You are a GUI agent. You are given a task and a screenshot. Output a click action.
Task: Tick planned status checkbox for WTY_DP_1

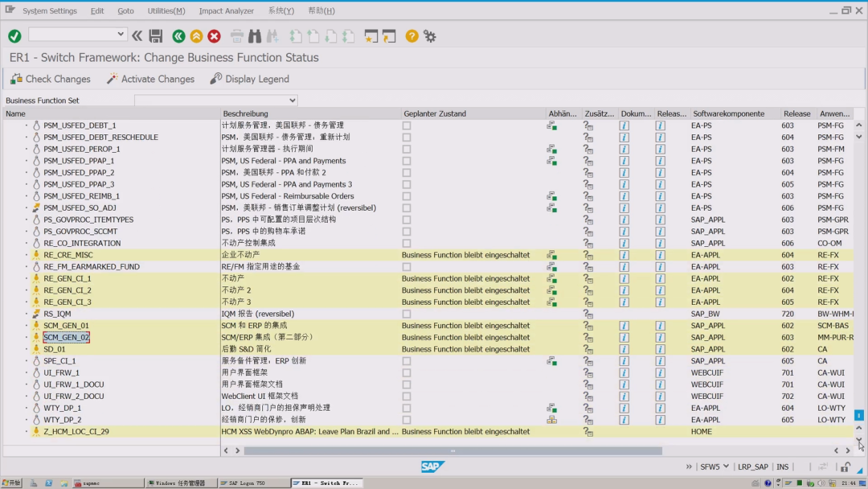[407, 408]
